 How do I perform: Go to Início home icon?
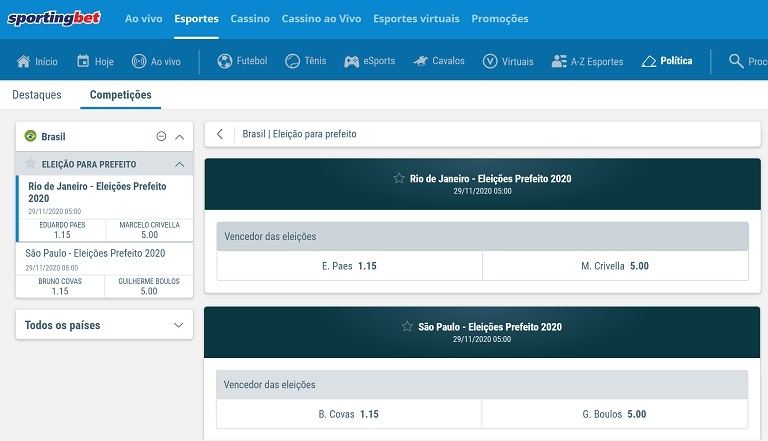click(x=24, y=61)
